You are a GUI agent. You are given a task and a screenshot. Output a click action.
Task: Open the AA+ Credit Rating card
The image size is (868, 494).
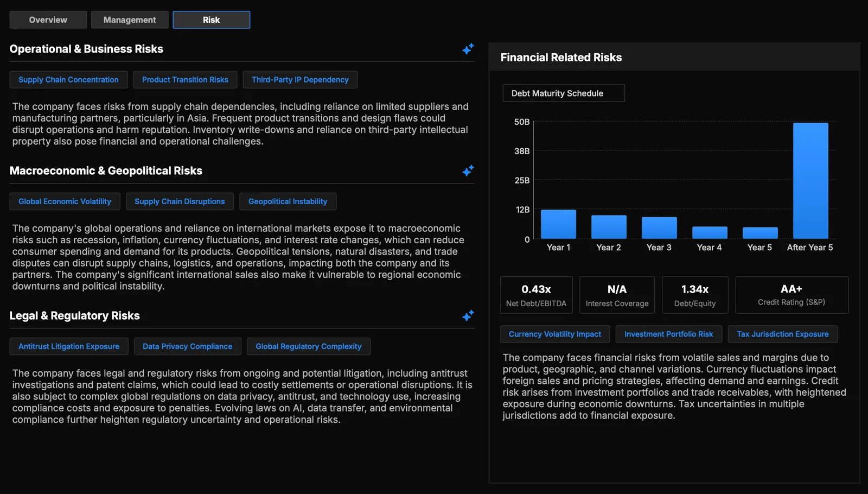coord(792,295)
